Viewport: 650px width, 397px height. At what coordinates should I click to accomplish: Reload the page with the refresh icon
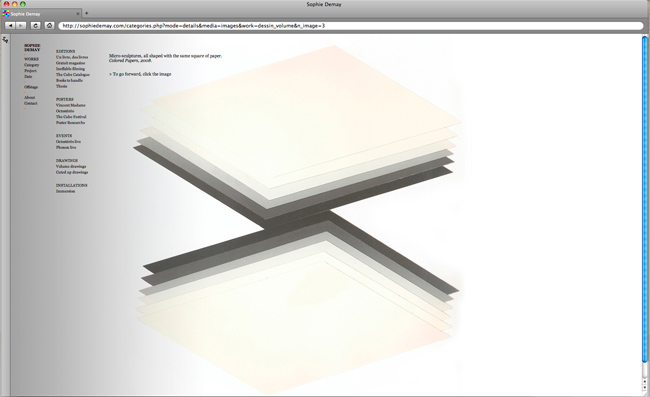(x=35, y=26)
